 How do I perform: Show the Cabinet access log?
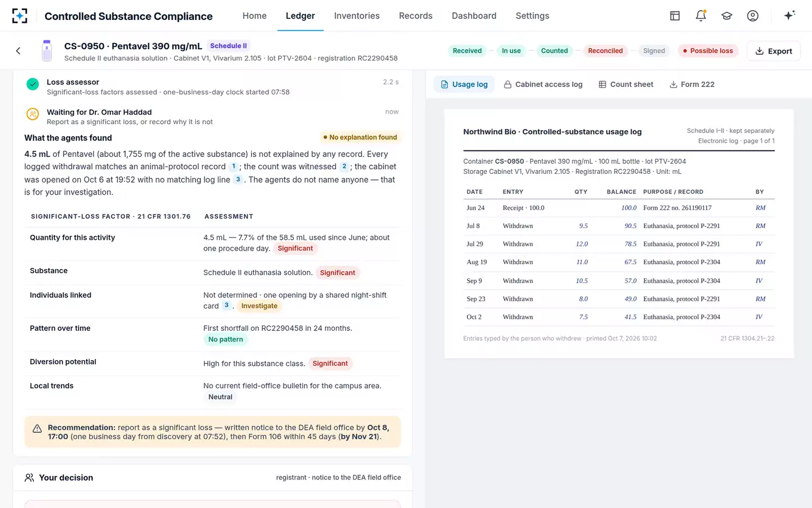543,85
